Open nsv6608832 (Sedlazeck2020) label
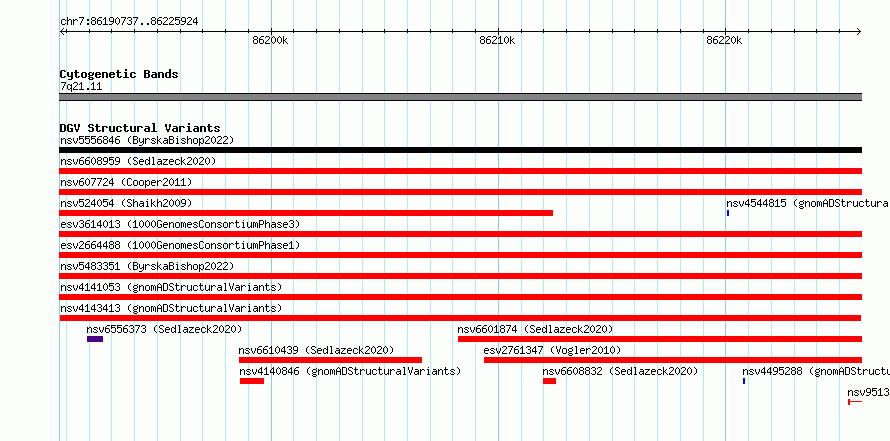The width and height of the screenshot is (890, 441). (620, 371)
